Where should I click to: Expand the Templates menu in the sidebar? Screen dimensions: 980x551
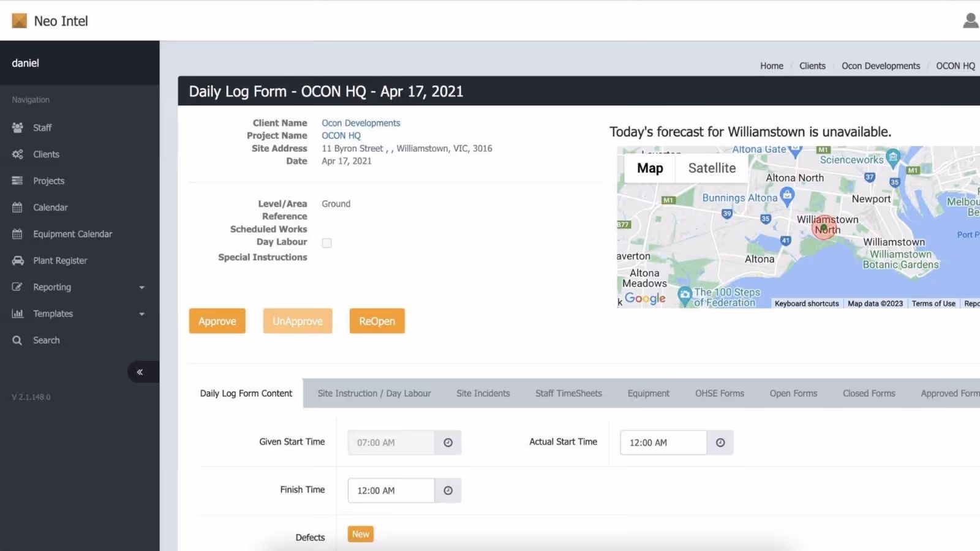(x=52, y=313)
